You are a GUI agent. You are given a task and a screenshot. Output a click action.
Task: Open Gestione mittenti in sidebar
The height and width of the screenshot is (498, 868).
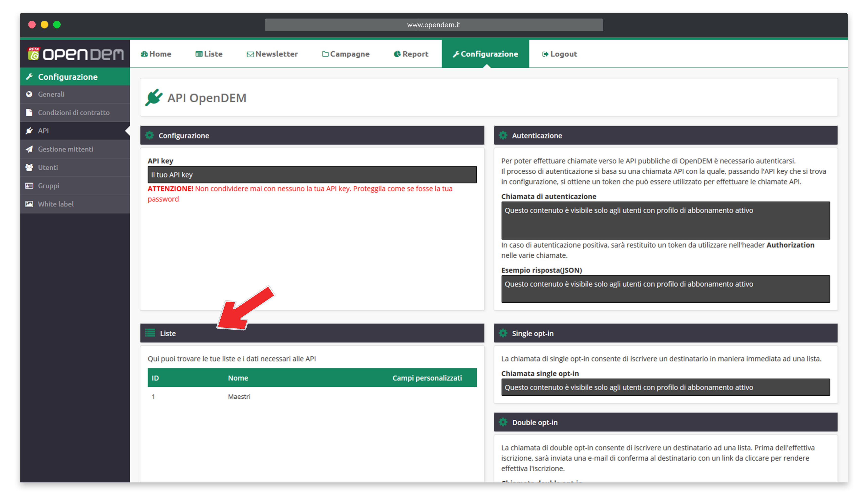tap(75, 149)
